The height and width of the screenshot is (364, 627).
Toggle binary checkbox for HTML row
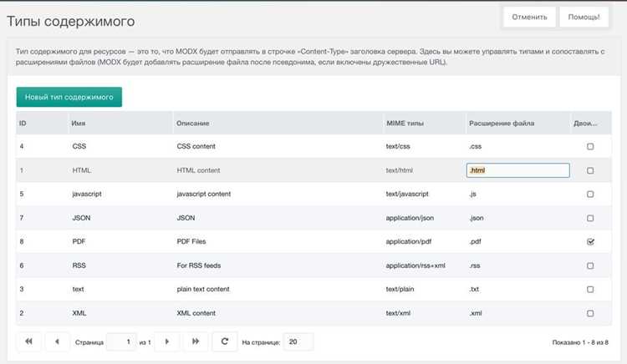click(590, 170)
